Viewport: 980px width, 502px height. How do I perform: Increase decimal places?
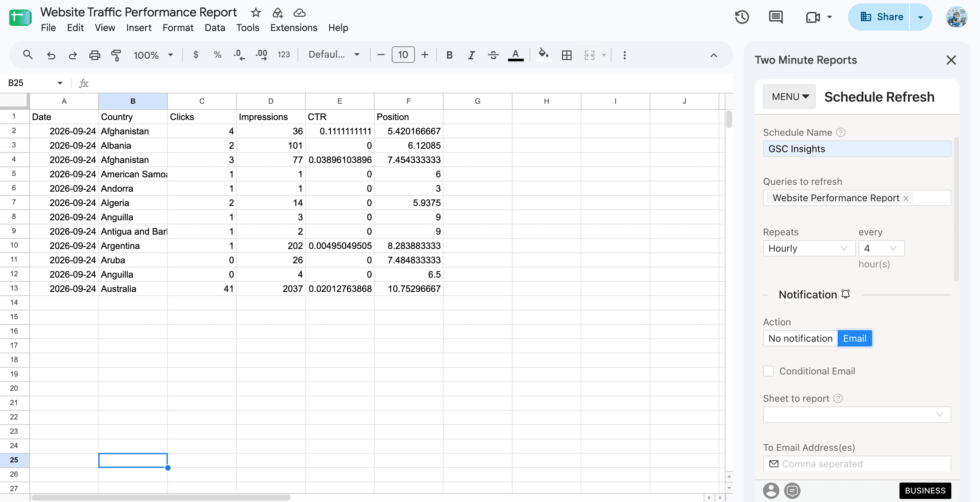coord(261,55)
